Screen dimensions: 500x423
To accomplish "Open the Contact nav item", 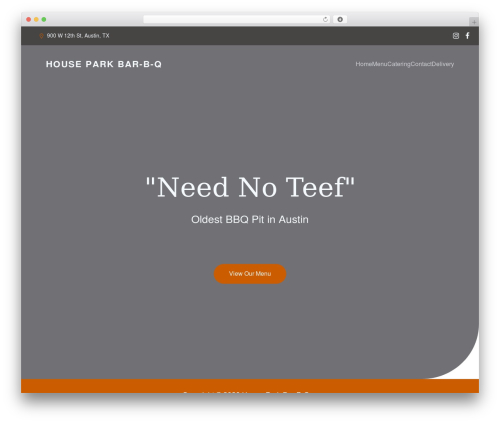I will pos(421,64).
